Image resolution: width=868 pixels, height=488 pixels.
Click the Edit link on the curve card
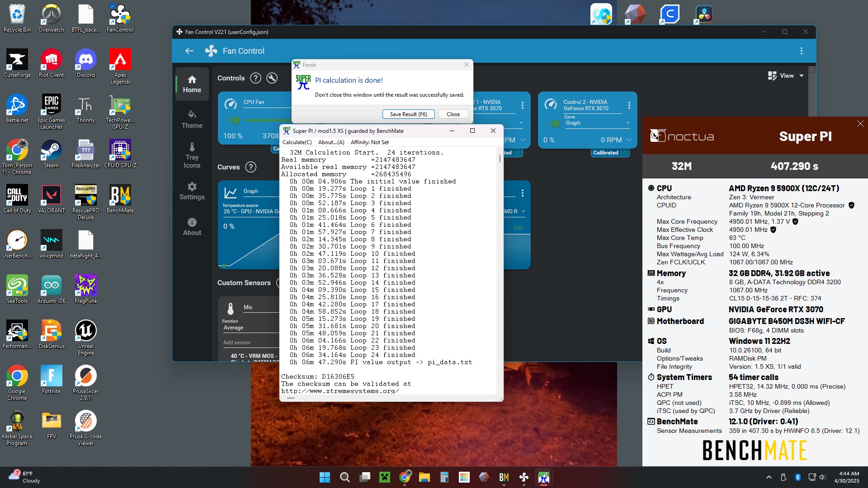pyautogui.click(x=518, y=228)
